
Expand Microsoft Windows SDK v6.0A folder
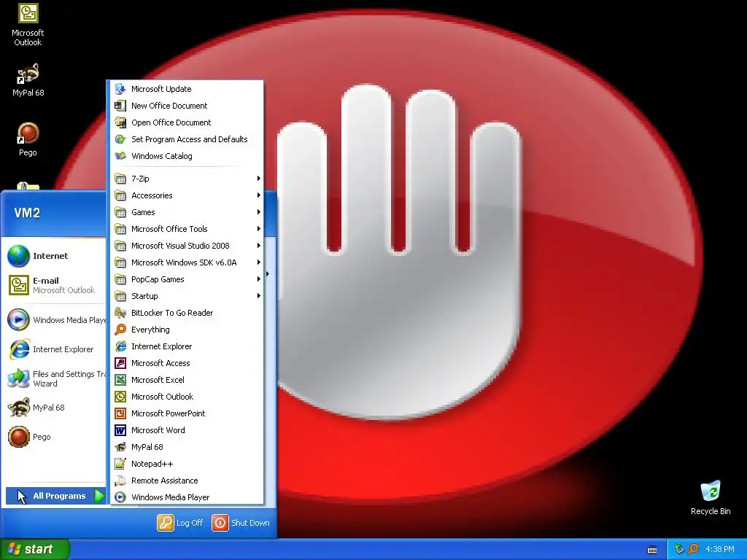[x=187, y=262]
